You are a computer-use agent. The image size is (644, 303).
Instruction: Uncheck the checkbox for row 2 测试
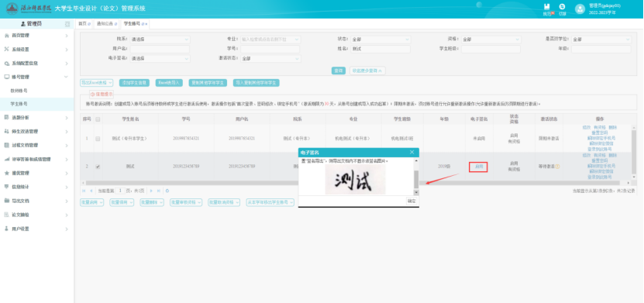coord(98,167)
